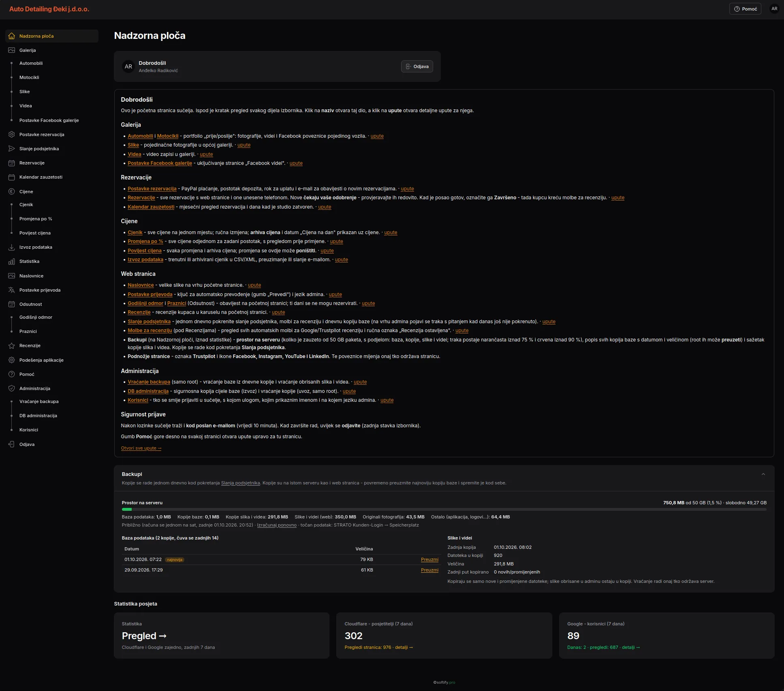This screenshot has height=691, width=784.
Task: Open the Molbe za recenziju link
Action: pos(150,331)
